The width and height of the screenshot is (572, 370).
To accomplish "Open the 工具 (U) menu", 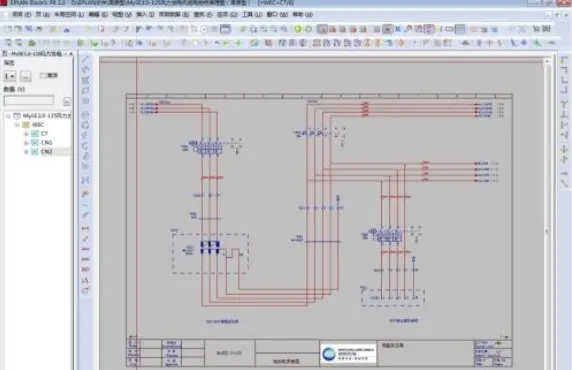I will [x=252, y=15].
